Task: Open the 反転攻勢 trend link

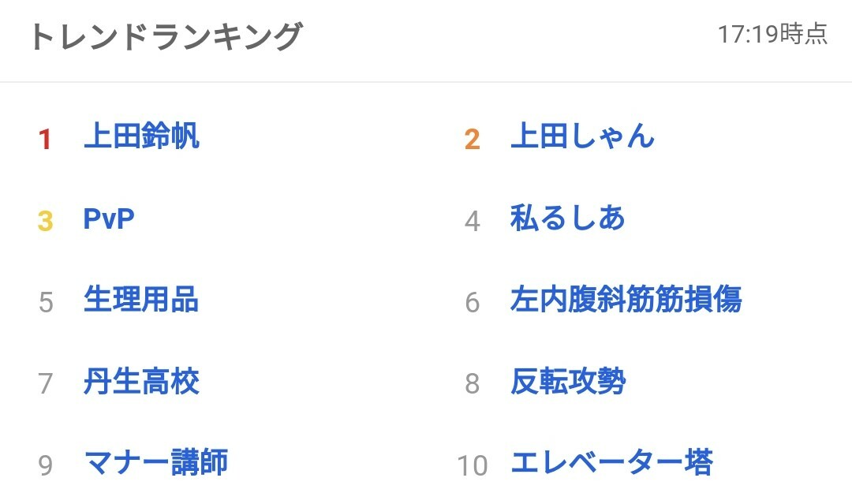Action: [x=568, y=381]
